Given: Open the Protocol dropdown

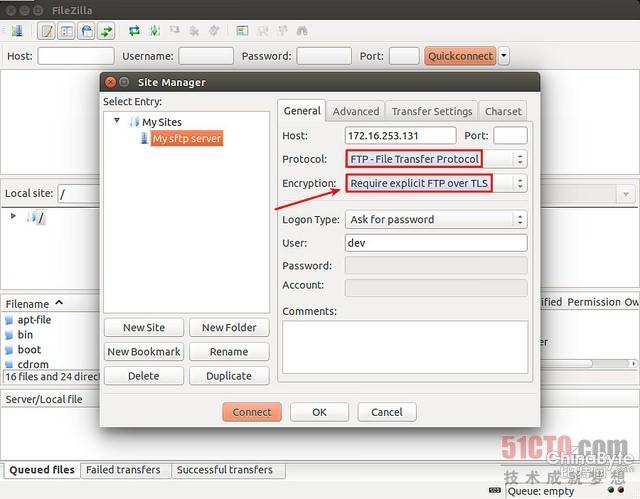Looking at the screenshot, I should (x=436, y=159).
